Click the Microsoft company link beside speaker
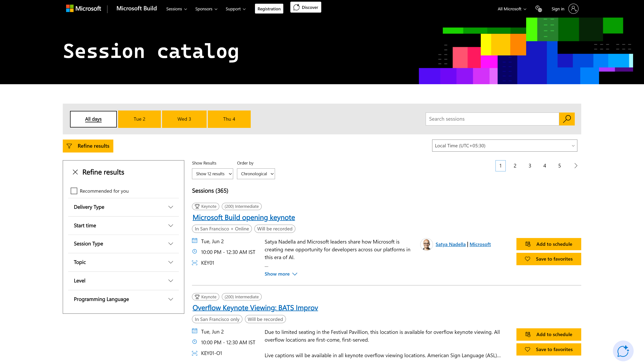This screenshot has width=644, height=362. click(x=480, y=244)
